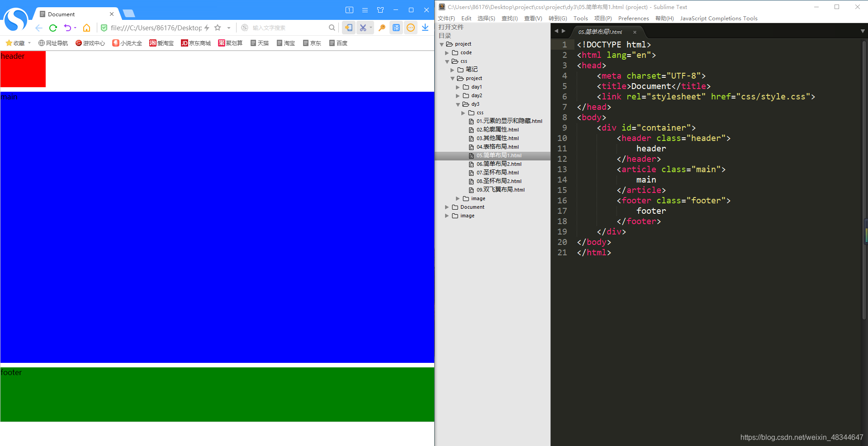Screen dimensions: 868x446
Task: Bookmark this page with the star icon
Action: point(218,28)
